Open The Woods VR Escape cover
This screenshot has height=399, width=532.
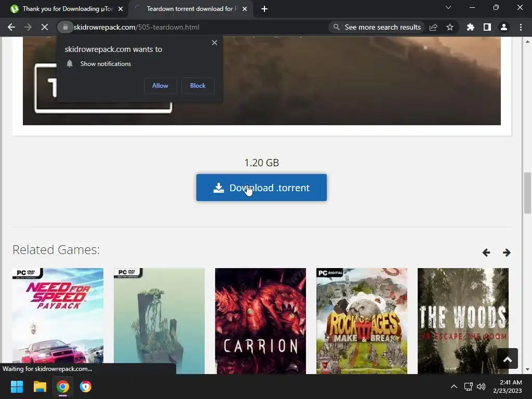click(x=463, y=321)
